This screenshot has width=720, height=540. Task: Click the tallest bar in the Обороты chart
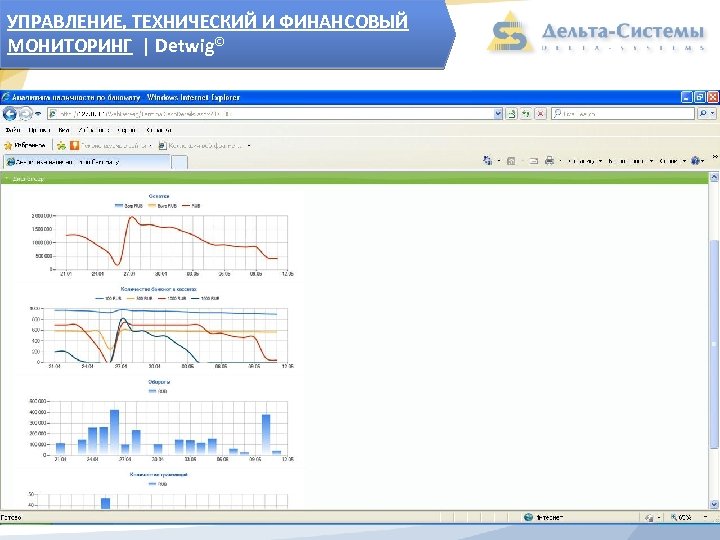click(x=115, y=432)
